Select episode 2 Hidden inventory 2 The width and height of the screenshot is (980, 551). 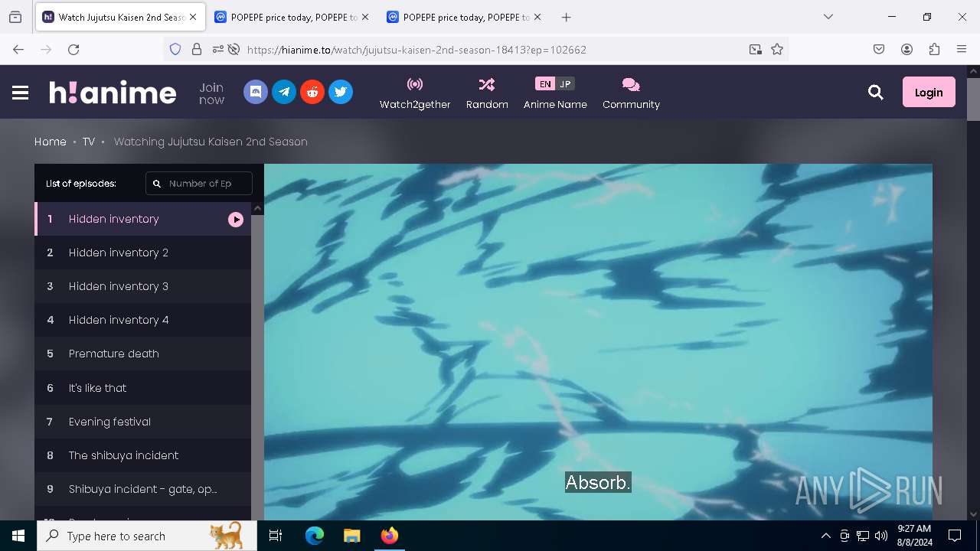142,253
